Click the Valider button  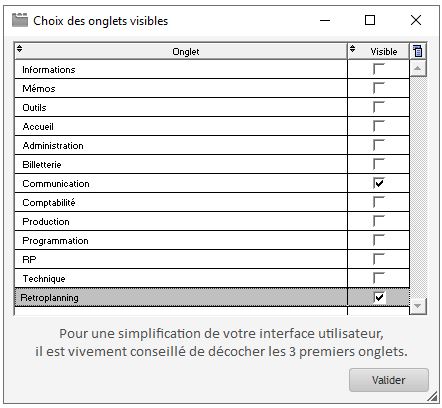pos(389,380)
